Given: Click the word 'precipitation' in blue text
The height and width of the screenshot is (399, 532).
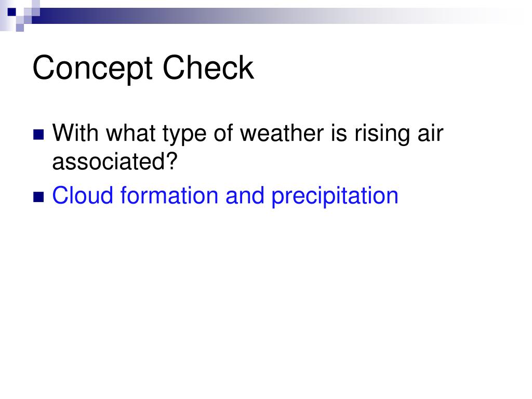Looking at the screenshot, I should click(x=335, y=196).
